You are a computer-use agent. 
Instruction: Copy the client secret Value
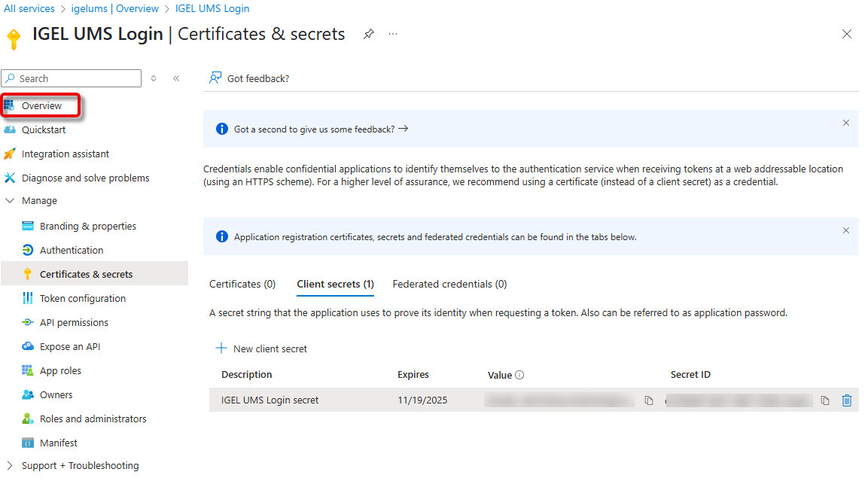click(649, 400)
